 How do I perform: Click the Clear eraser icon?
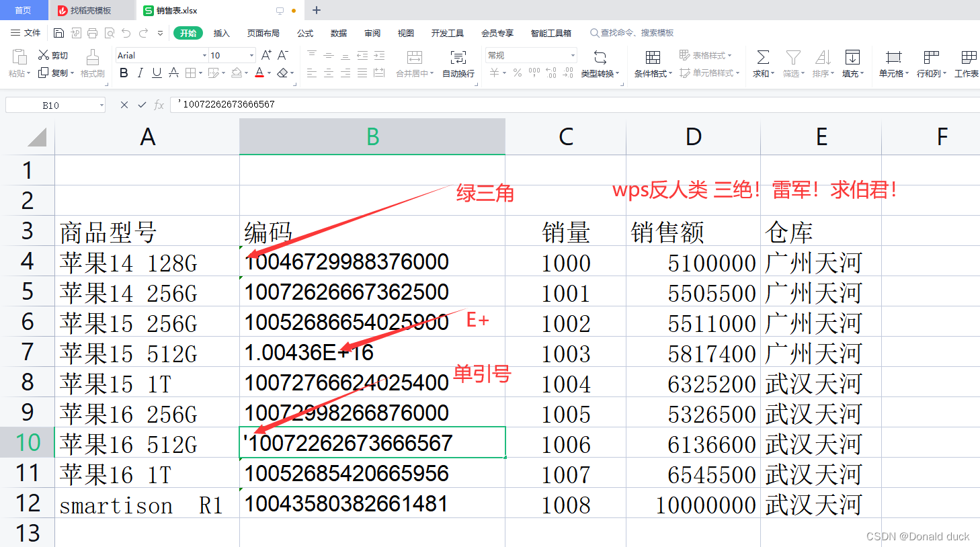(283, 73)
